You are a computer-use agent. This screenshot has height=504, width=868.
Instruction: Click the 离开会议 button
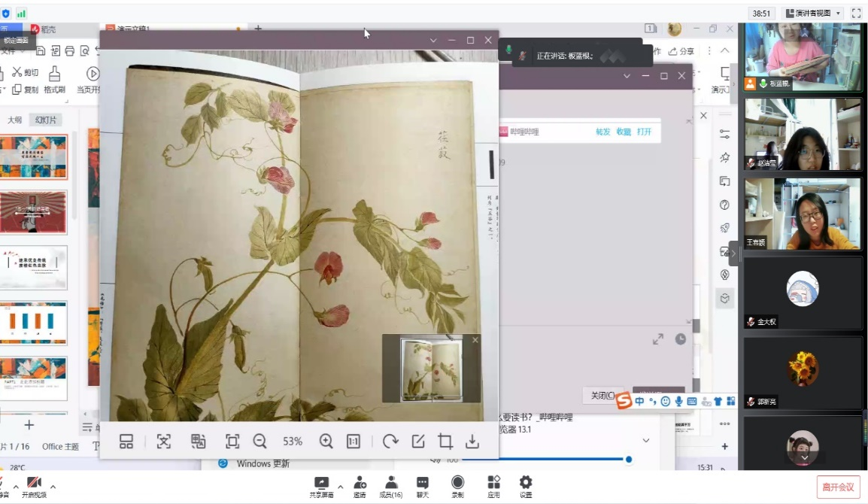(x=838, y=487)
